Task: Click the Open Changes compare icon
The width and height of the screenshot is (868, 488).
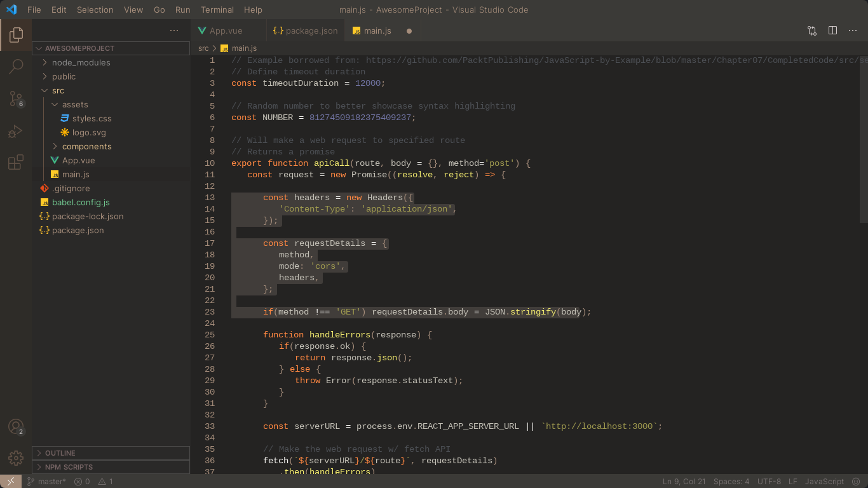Action: [812, 30]
